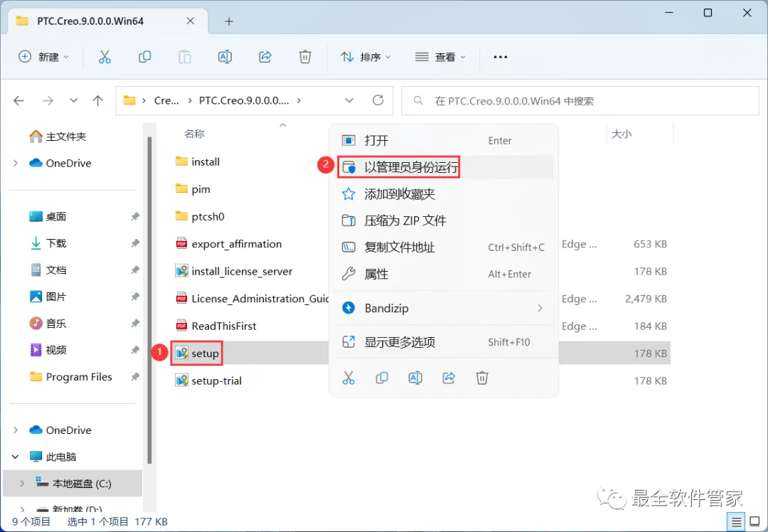Click the refresh button beside the address bar

[378, 100]
